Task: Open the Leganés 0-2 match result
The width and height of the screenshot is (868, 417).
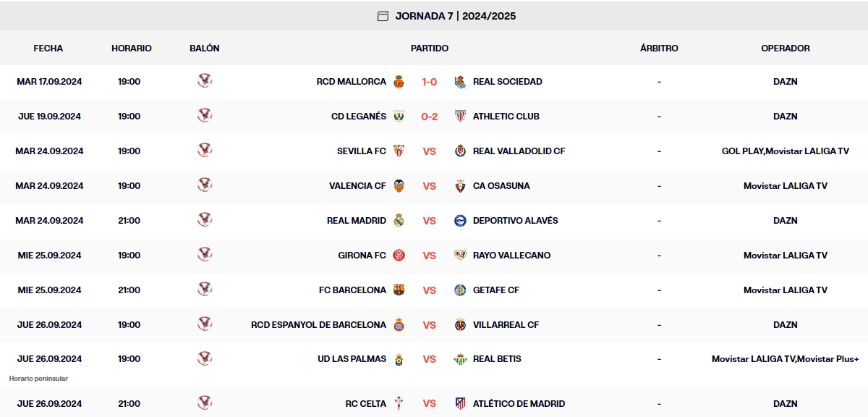Action: point(430,117)
